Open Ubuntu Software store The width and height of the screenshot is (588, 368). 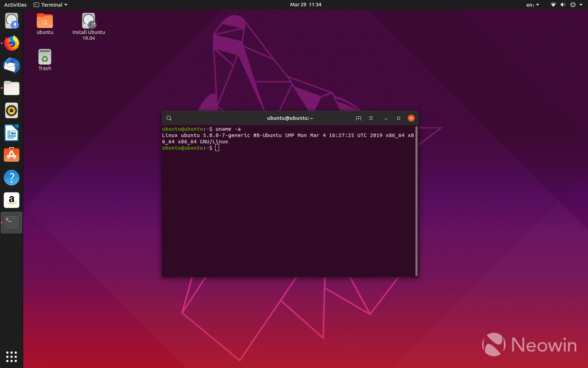point(12,155)
